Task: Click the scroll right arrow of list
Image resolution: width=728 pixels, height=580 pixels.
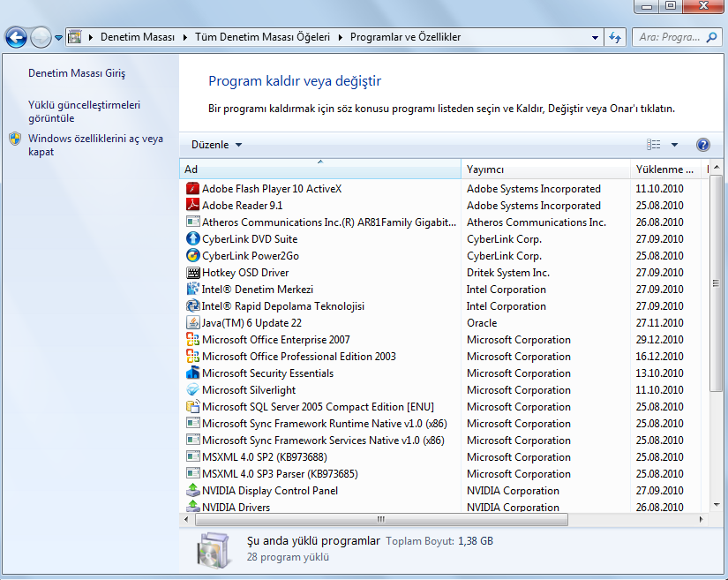Action: (701, 519)
